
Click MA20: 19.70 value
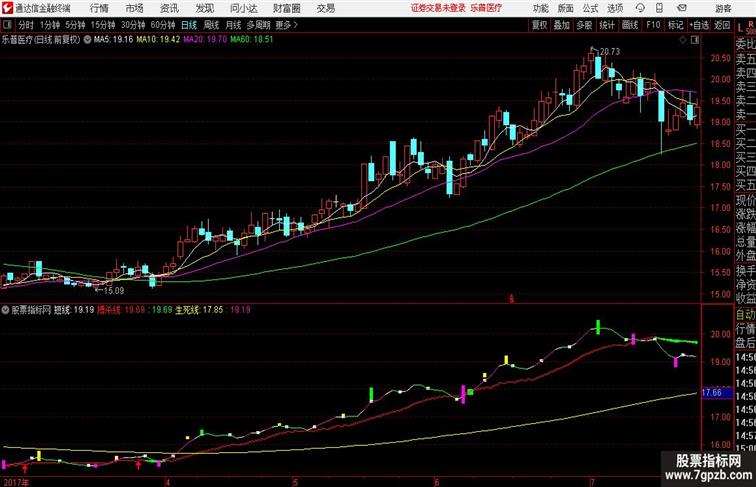coord(205,40)
